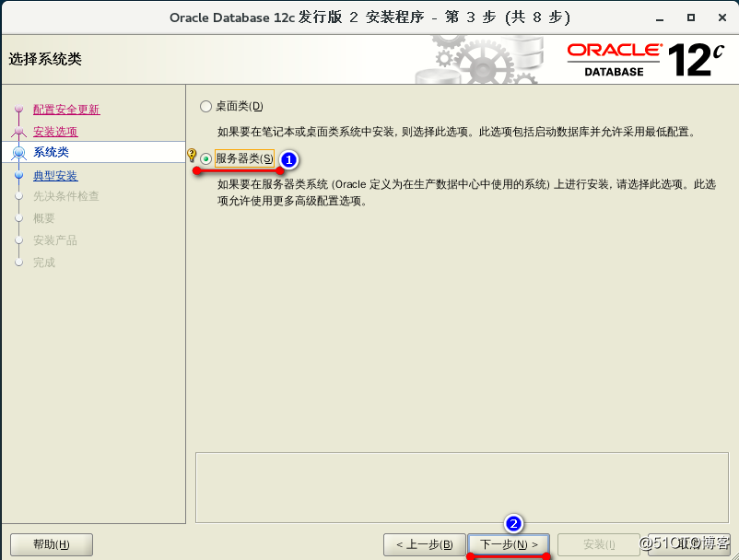Click the 典型安装 step node icon
Screen dimensions: 739x560
(x=20, y=175)
